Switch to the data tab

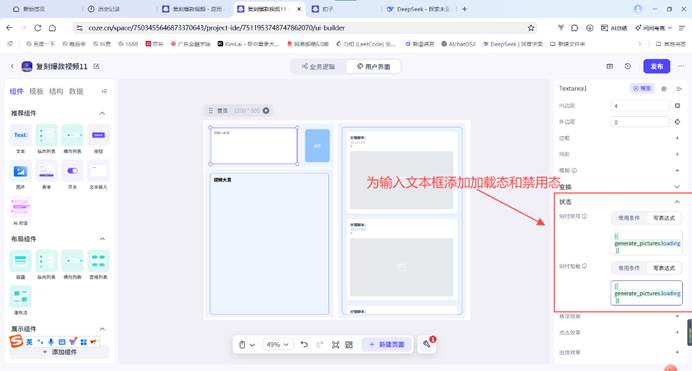point(76,91)
